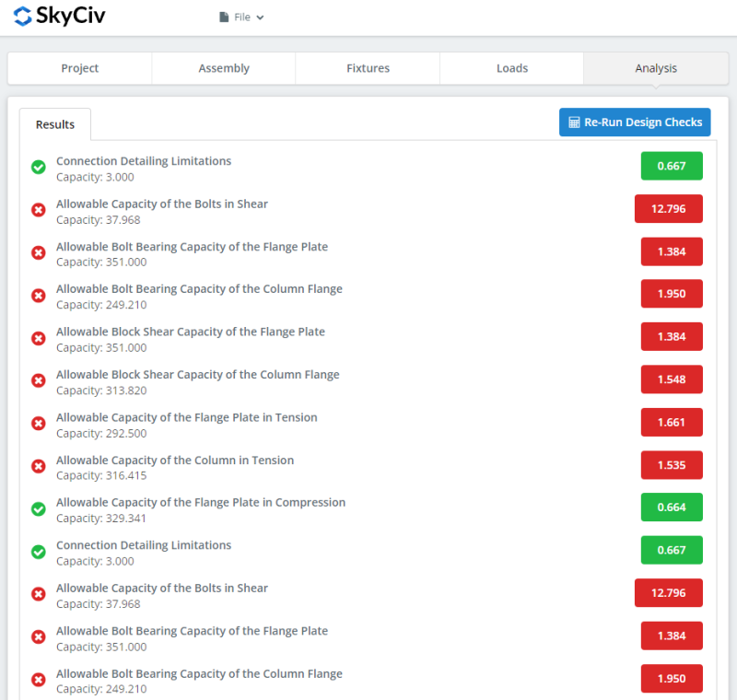Select the Analysis tab

(x=656, y=68)
